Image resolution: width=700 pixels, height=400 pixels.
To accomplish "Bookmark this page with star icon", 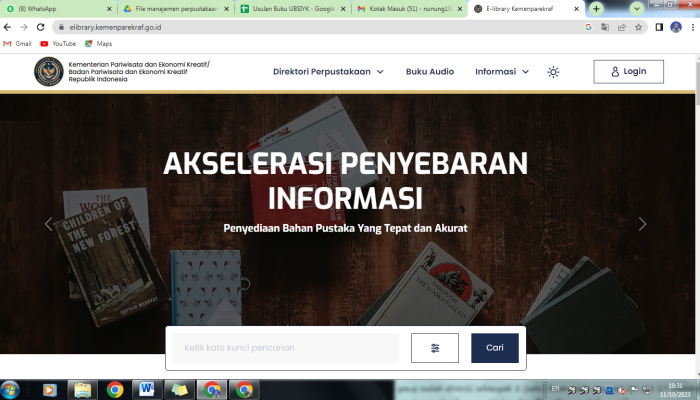I will 637,27.
